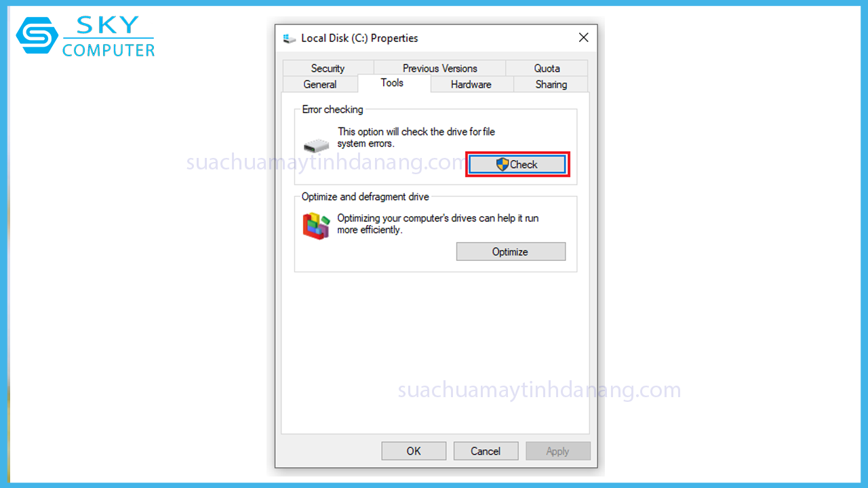
Task: Click the disk icon in the title bar
Action: pos(290,39)
